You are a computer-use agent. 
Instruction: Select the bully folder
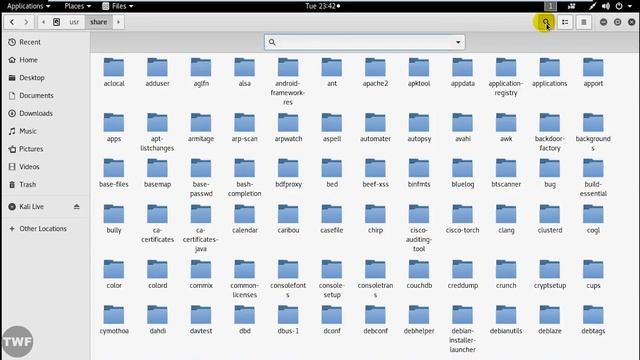point(114,219)
